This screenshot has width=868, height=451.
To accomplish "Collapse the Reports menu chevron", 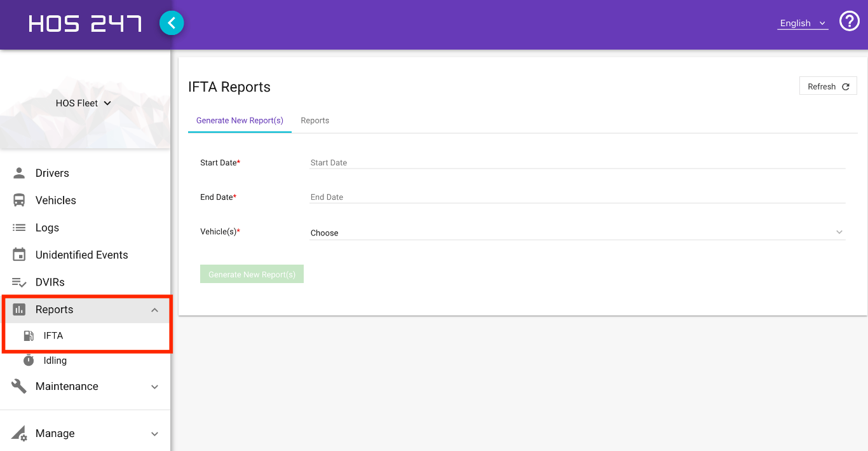I will [x=154, y=310].
